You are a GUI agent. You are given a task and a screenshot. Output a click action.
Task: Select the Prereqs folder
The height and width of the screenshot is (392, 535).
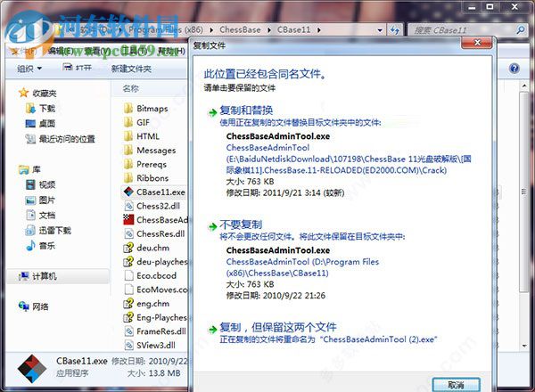[x=145, y=164]
